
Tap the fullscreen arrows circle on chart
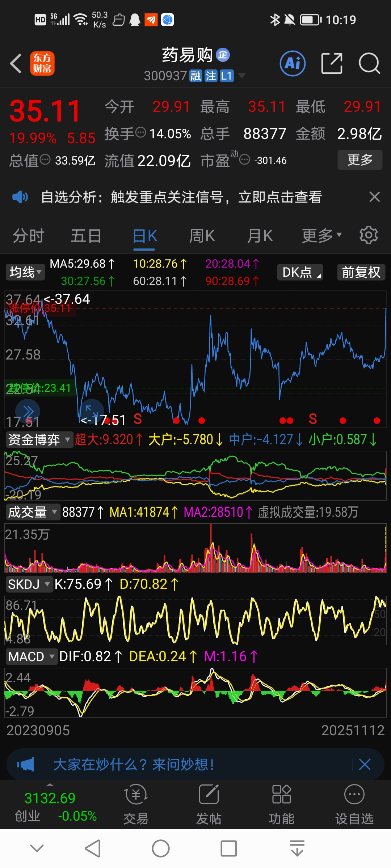[92, 411]
